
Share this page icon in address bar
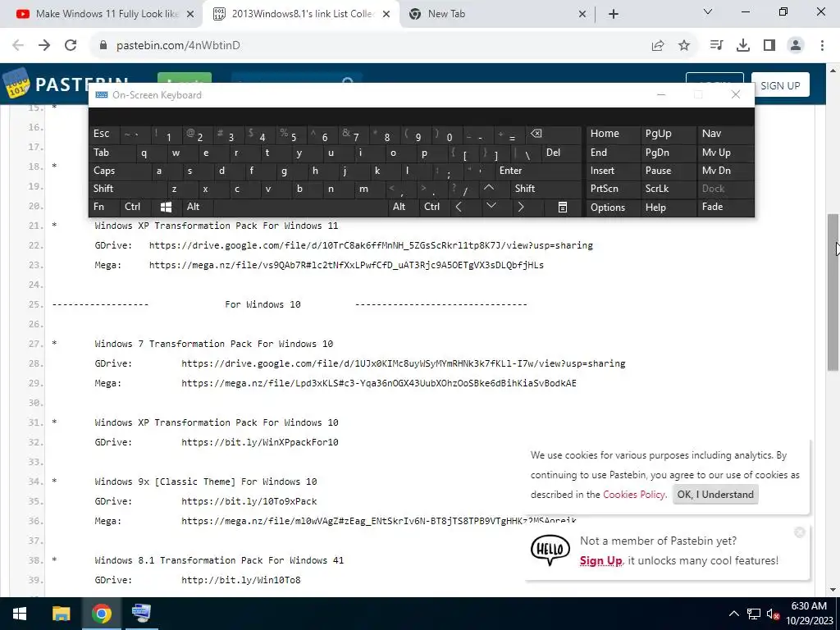coord(658,46)
